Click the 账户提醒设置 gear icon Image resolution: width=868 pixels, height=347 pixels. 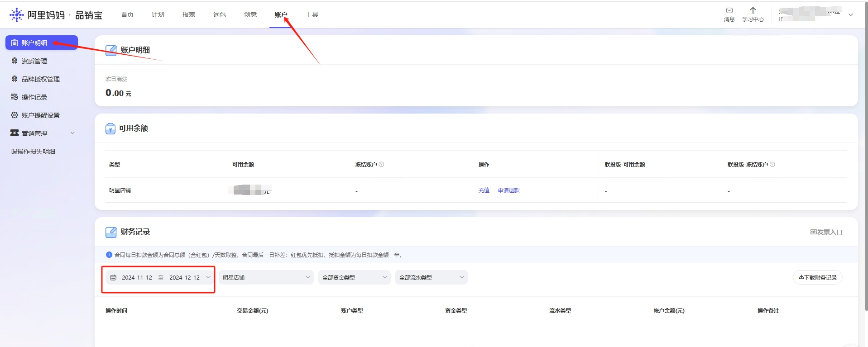click(14, 115)
